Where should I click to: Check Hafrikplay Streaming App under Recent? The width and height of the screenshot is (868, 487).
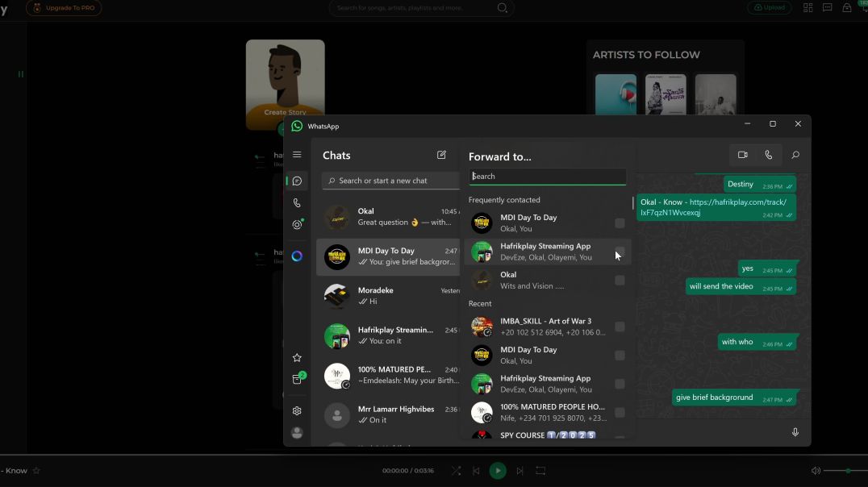pyautogui.click(x=620, y=384)
